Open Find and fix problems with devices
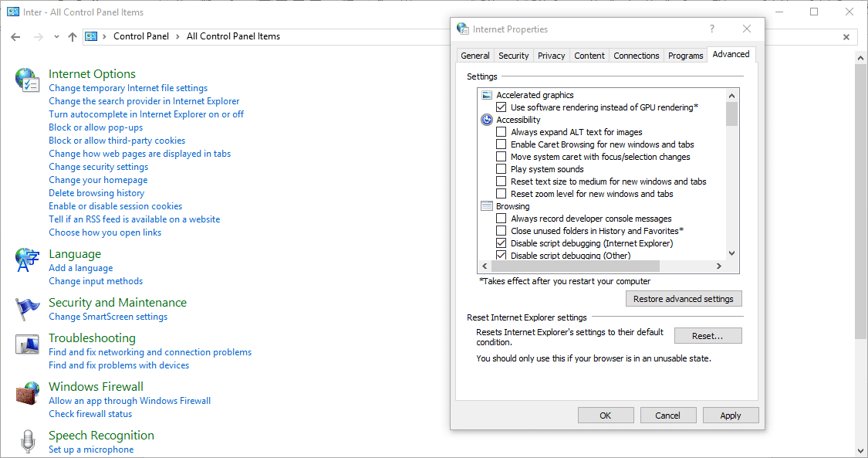This screenshot has height=458, width=868. (x=119, y=365)
